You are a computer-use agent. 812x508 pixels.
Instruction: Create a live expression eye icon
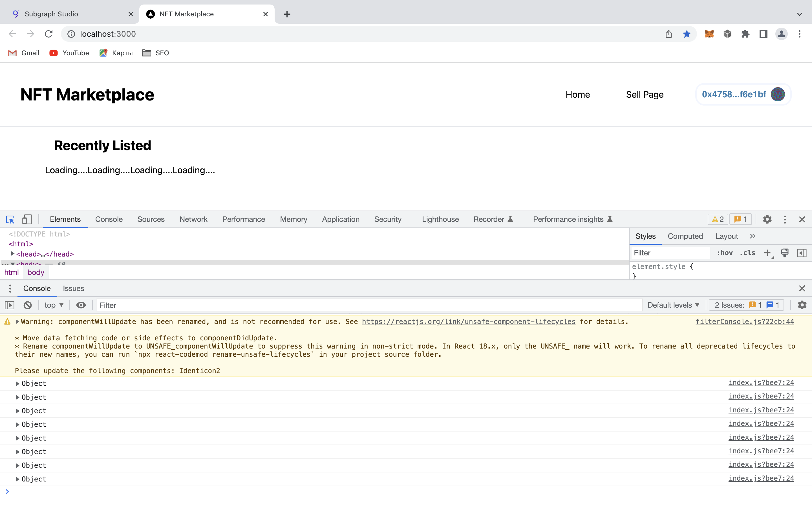[x=81, y=305]
